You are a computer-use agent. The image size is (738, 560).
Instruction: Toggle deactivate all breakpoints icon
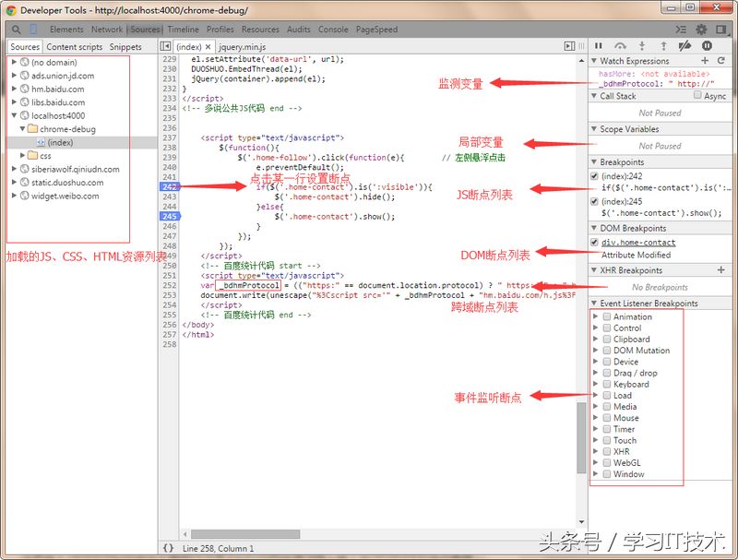click(x=684, y=45)
